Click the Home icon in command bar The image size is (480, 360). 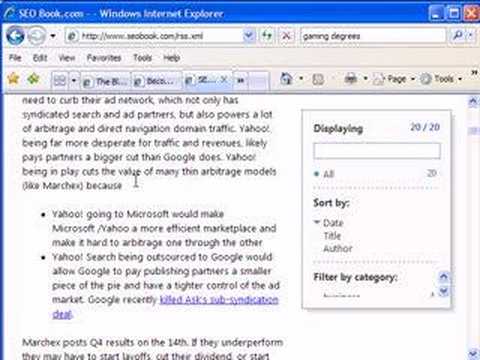(x=286, y=79)
